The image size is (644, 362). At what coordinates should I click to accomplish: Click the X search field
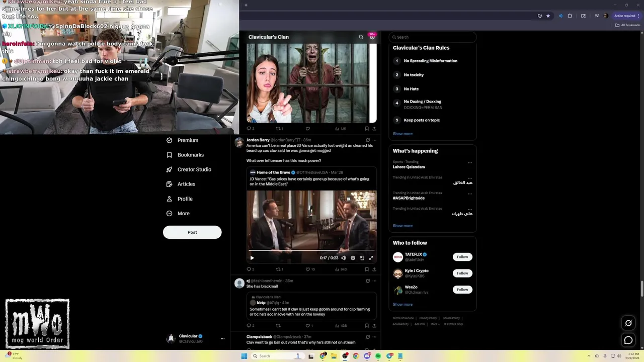coord(432,37)
